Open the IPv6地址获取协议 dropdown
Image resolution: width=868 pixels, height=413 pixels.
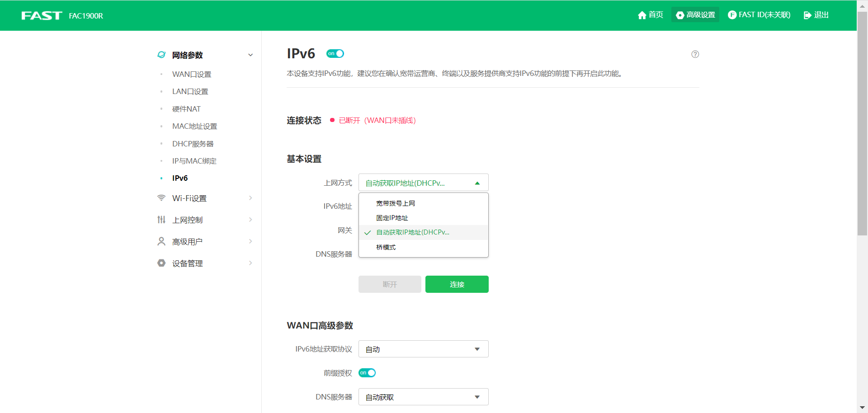[423, 348]
